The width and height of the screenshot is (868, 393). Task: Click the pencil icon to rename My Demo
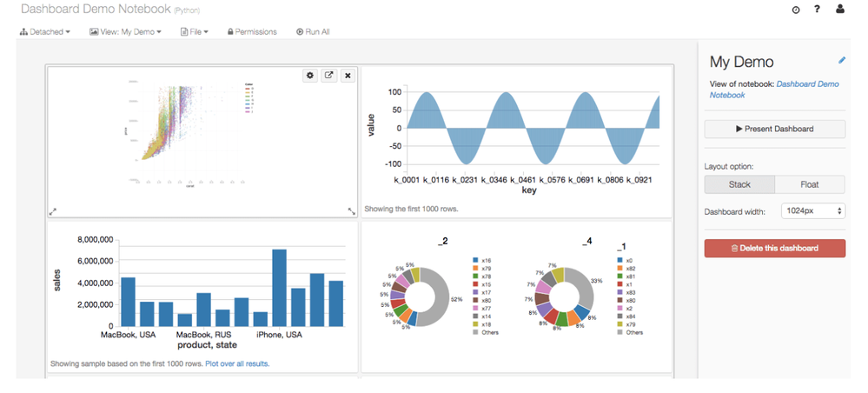pos(841,61)
